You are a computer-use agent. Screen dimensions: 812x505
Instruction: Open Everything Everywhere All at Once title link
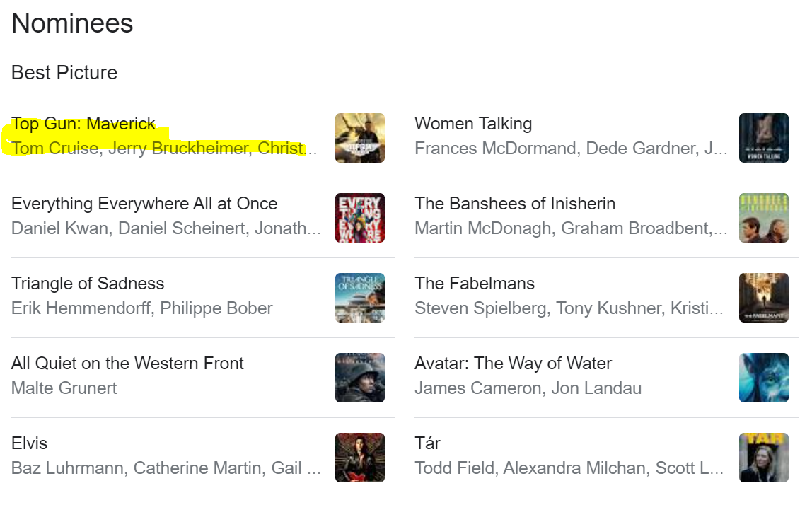(144, 204)
